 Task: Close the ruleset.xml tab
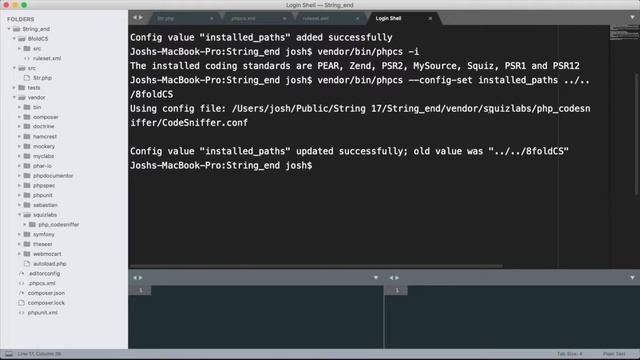pos(357,18)
